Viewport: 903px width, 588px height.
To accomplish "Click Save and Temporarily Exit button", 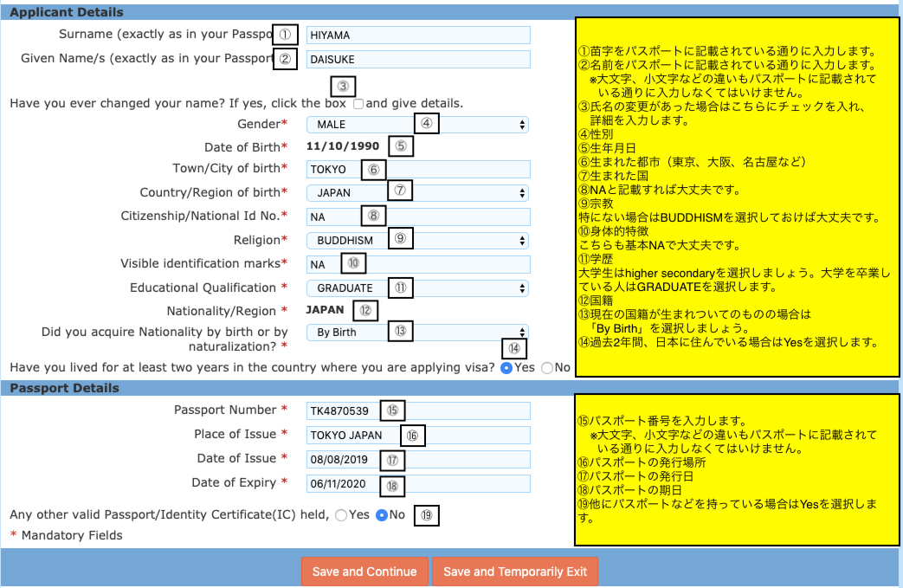I will pos(515,572).
